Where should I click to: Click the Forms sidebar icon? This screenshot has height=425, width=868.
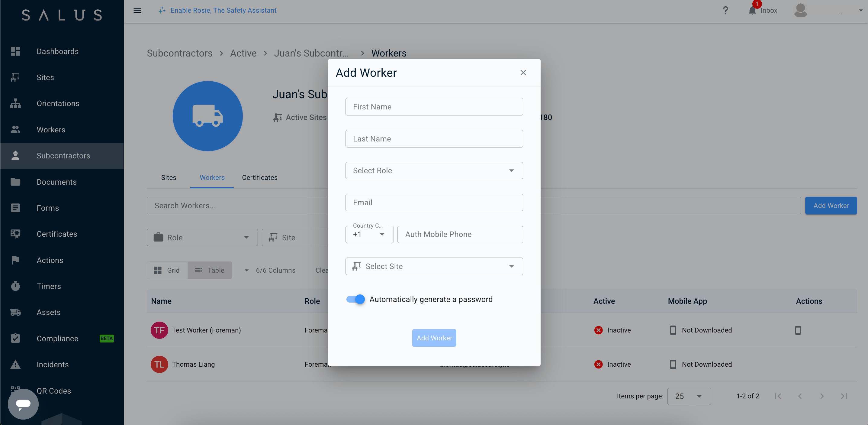(15, 208)
